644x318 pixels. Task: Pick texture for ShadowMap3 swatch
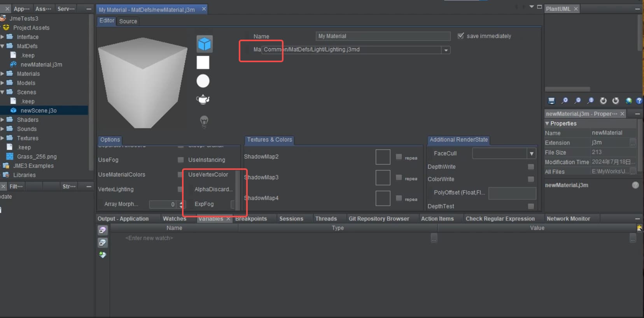click(383, 178)
